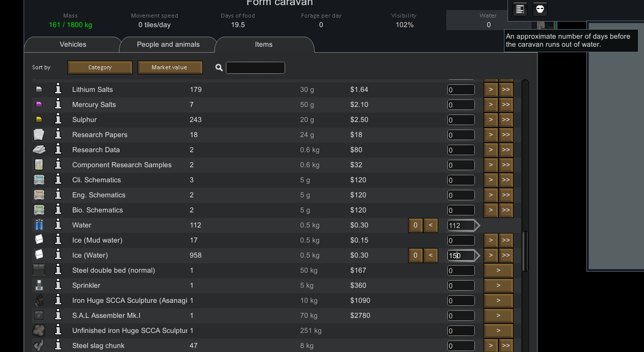Image resolution: width=644 pixels, height=352 pixels.
Task: Open info for S.A.L Assembler Mk.I
Action: 58,315
